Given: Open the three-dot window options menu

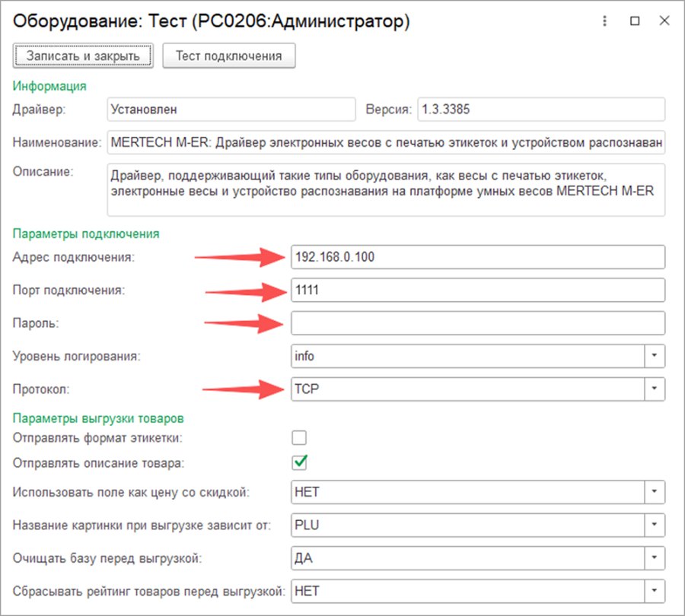Looking at the screenshot, I should [x=604, y=21].
